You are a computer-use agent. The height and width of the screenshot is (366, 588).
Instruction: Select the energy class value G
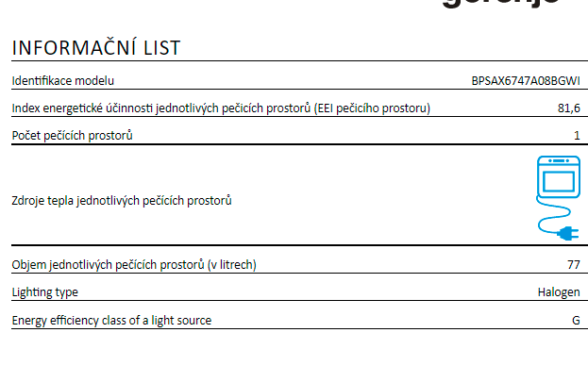click(x=576, y=321)
